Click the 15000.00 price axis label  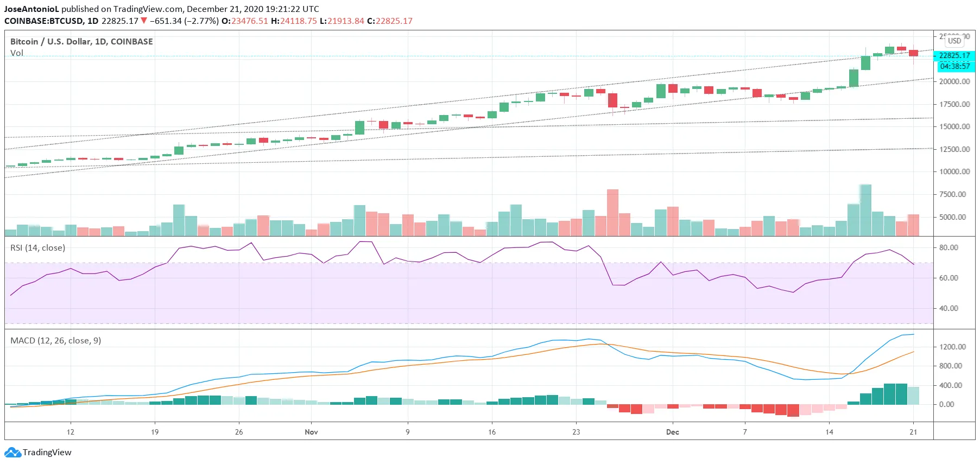[954, 126]
